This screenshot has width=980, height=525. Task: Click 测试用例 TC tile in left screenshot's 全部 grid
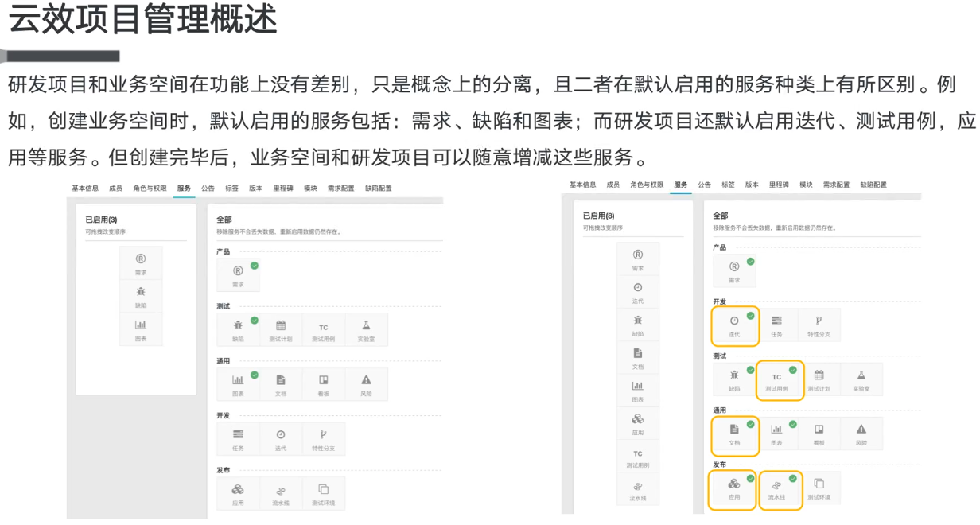(324, 330)
